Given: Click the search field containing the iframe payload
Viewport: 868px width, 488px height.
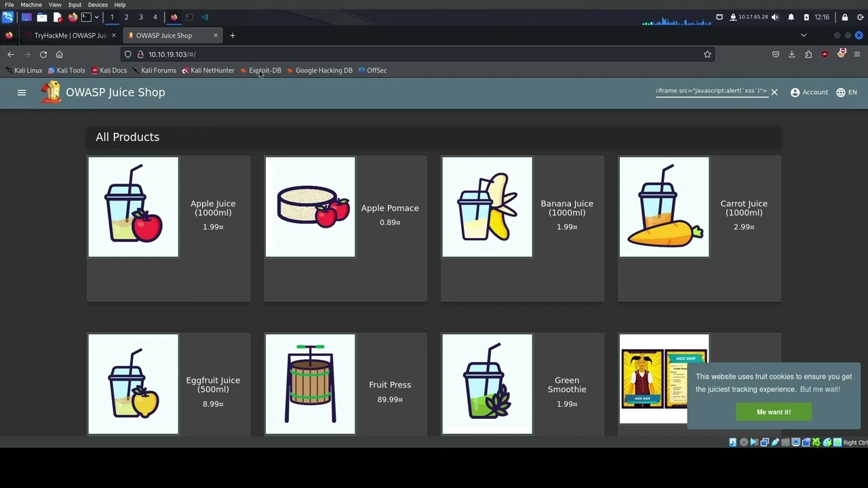Looking at the screenshot, I should pyautogui.click(x=711, y=91).
